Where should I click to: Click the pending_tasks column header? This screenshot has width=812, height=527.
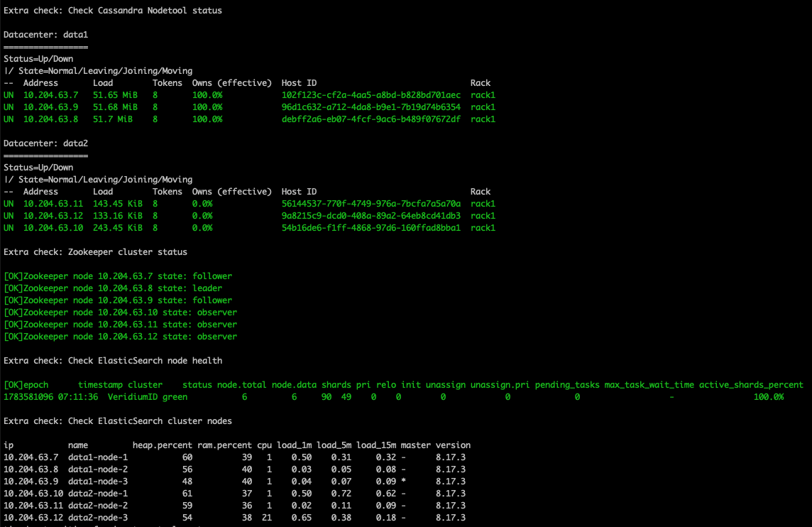[x=567, y=386]
